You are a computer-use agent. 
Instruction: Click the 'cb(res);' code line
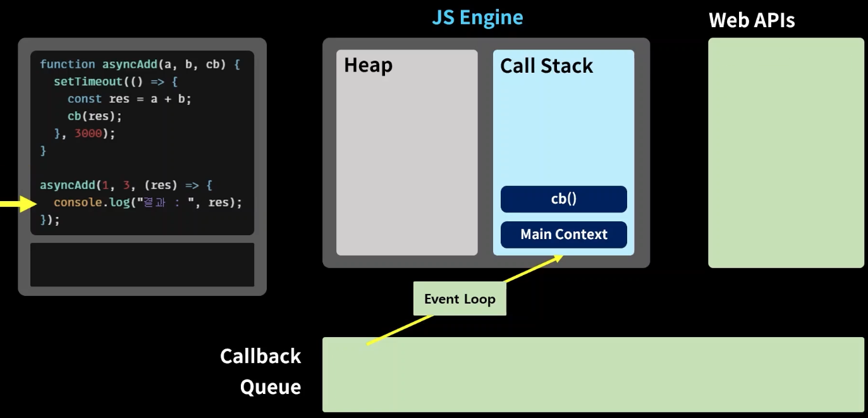[95, 116]
